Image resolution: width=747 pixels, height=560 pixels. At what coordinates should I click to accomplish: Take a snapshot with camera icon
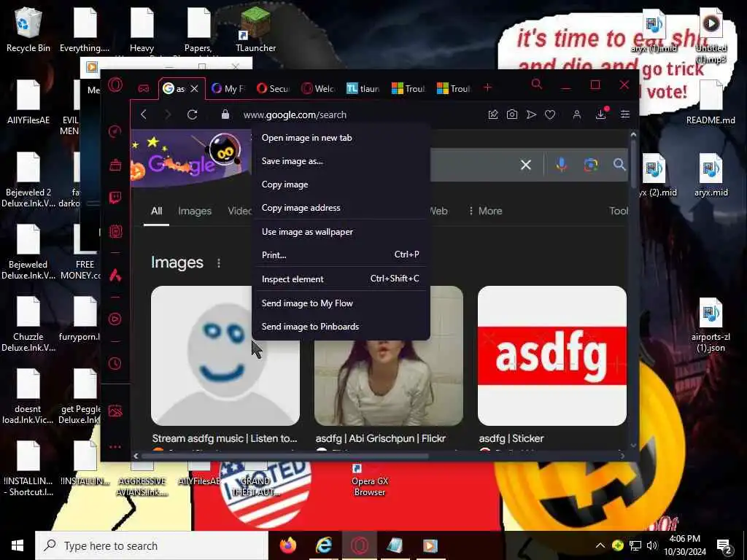512,114
